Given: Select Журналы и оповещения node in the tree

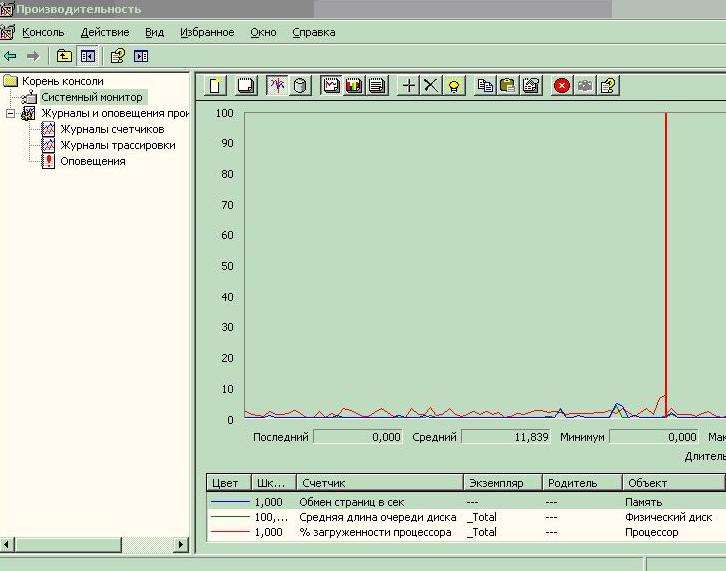Looking at the screenshot, I should click(x=115, y=113).
